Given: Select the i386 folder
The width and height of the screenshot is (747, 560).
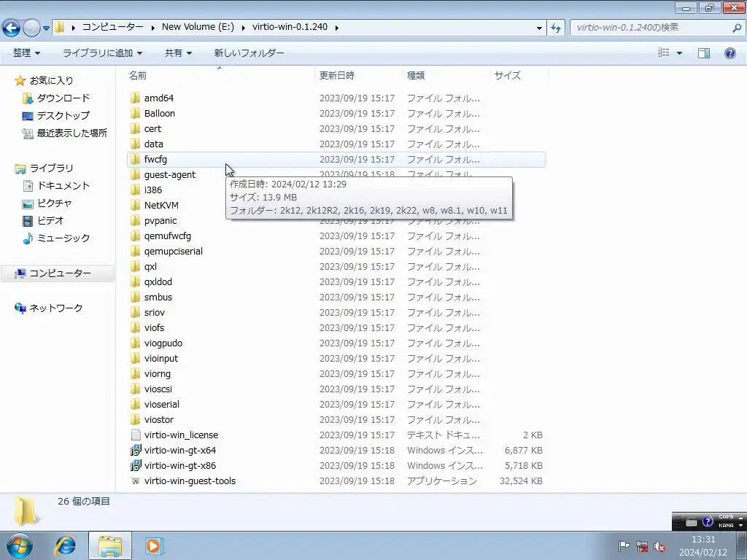Looking at the screenshot, I should pyautogui.click(x=153, y=190).
